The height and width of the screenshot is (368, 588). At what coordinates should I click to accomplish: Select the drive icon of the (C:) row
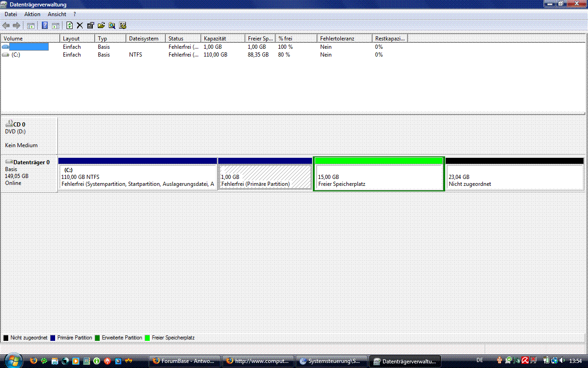6,55
